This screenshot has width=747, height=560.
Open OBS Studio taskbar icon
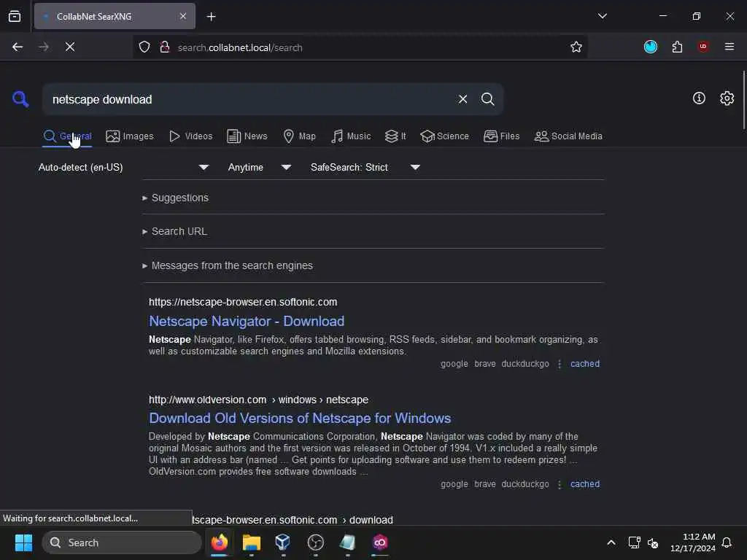[x=315, y=542]
